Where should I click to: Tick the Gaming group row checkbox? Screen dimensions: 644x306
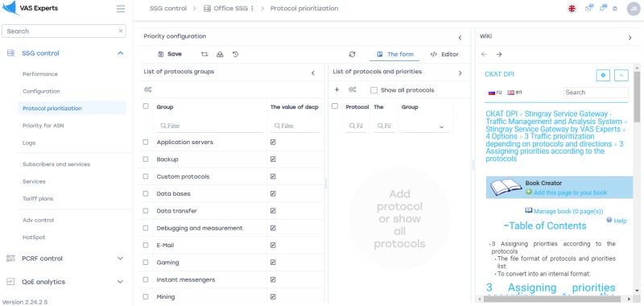146,262
